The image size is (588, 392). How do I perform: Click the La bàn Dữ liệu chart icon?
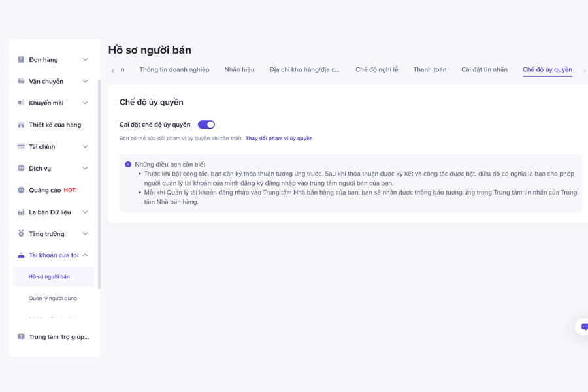[x=21, y=212]
